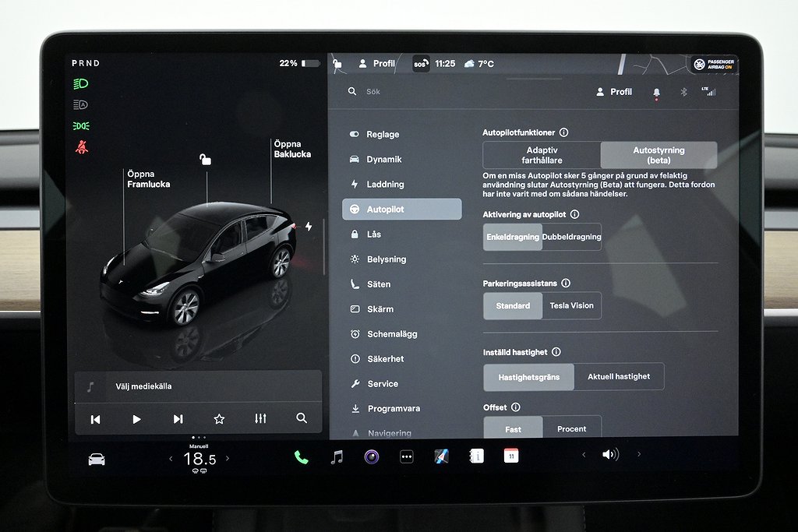The width and height of the screenshot is (798, 532).
Task: Open the camera app
Action: pyautogui.click(x=372, y=456)
